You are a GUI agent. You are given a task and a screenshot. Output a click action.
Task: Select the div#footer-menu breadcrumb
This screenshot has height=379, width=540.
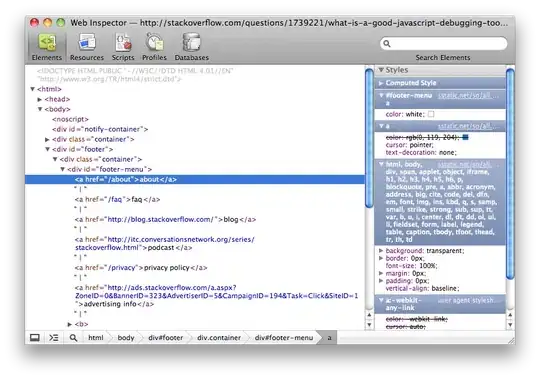[284, 338]
